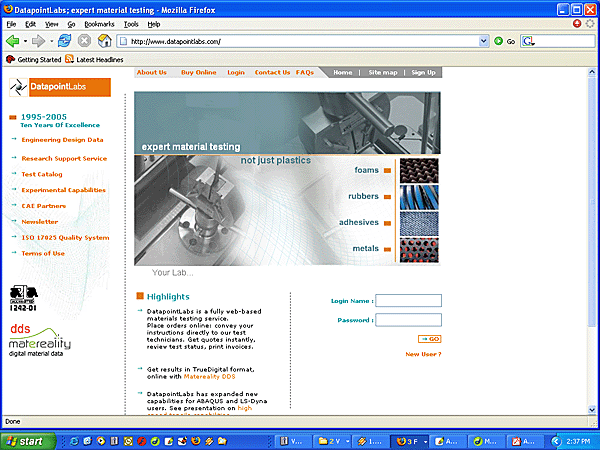
Task: Switch to the 2 V folder taskbar group
Action: 333,441
